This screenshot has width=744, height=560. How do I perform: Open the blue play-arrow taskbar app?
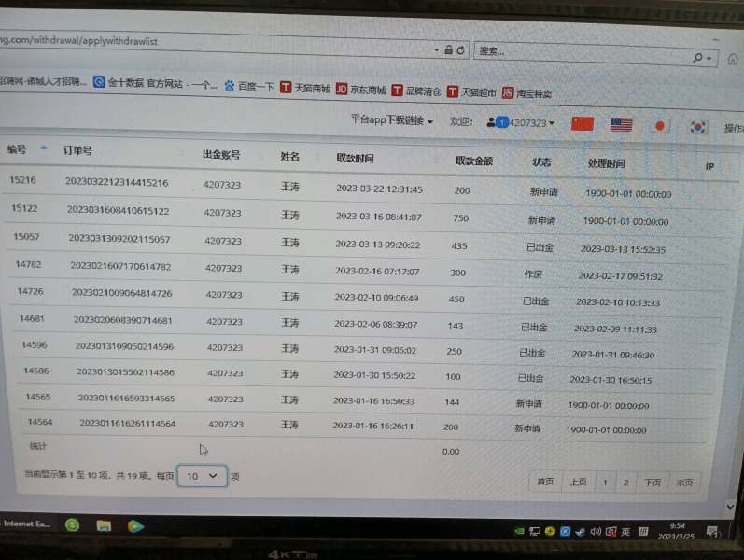(x=135, y=526)
